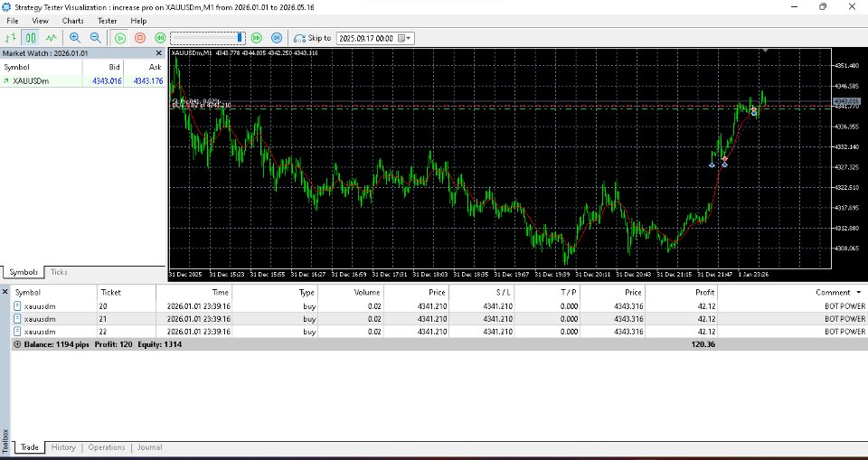Click the current price label on the scale
Viewport: 868px width, 460px height.
click(846, 101)
